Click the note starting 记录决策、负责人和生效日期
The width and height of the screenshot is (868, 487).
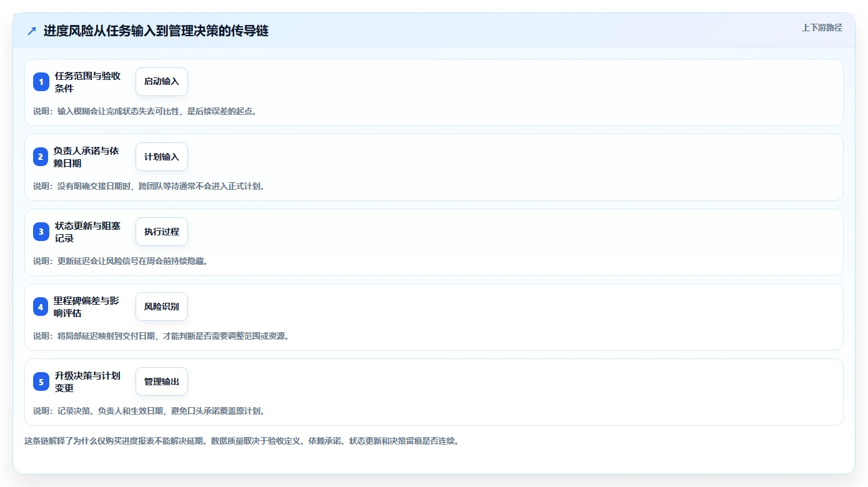coord(149,411)
